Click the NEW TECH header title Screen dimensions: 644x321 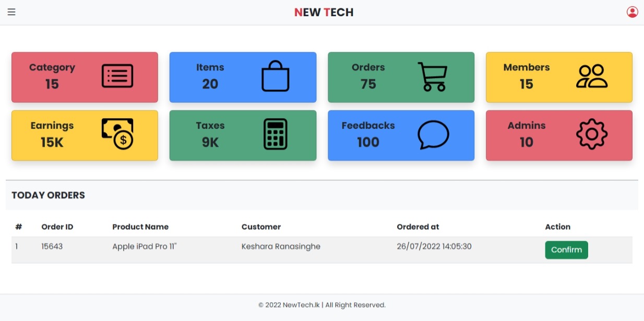click(324, 12)
